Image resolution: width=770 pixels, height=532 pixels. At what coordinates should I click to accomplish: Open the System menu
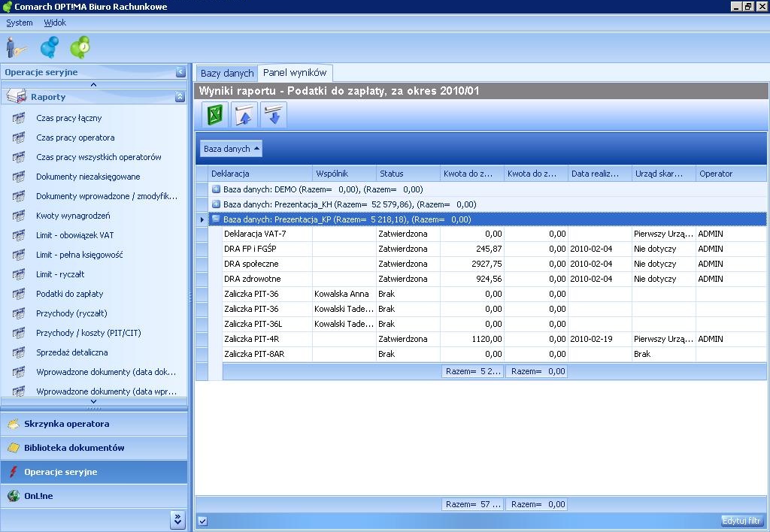pos(20,23)
